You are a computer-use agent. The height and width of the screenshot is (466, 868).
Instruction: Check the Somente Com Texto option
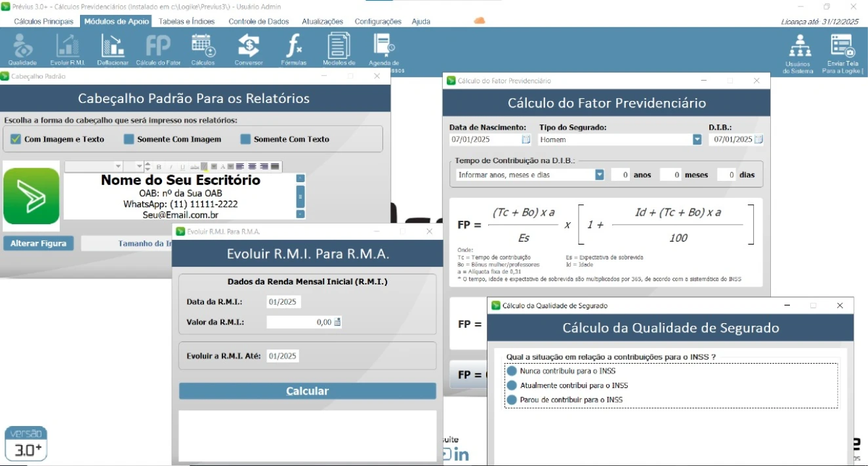point(246,139)
